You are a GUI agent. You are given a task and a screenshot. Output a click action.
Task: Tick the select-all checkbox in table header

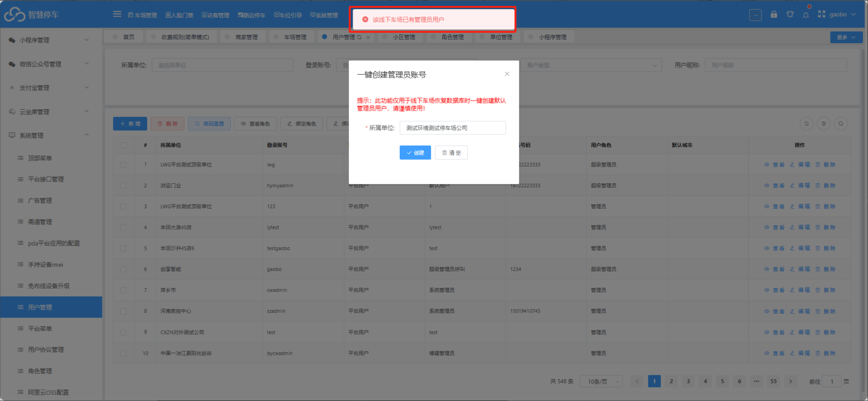(124, 145)
